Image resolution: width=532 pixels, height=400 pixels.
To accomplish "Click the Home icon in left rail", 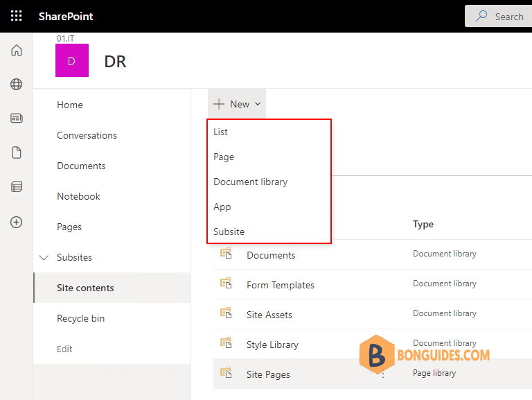I will (17, 50).
